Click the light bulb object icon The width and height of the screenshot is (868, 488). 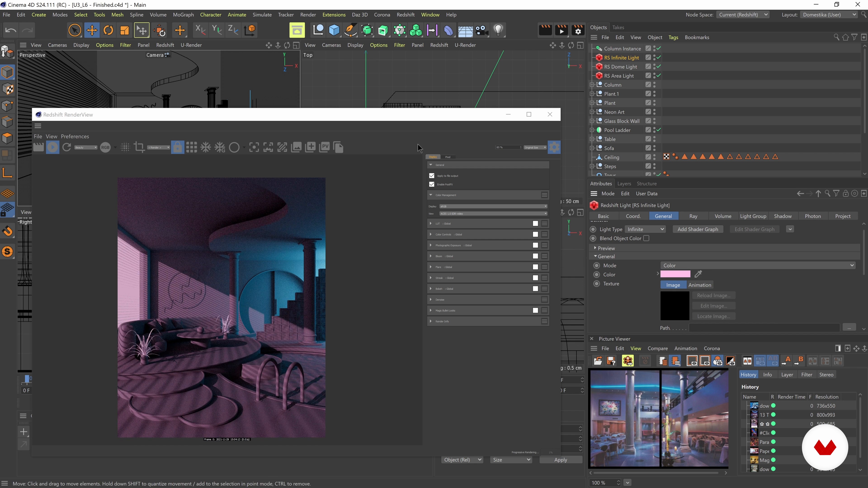(498, 30)
